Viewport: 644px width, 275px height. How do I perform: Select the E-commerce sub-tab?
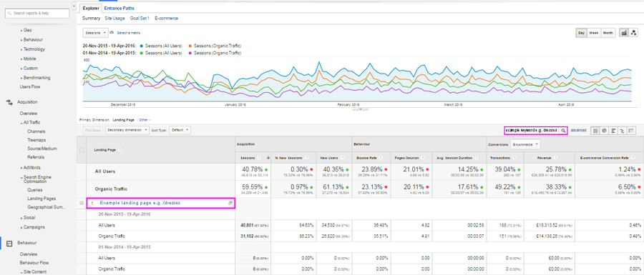click(x=166, y=19)
